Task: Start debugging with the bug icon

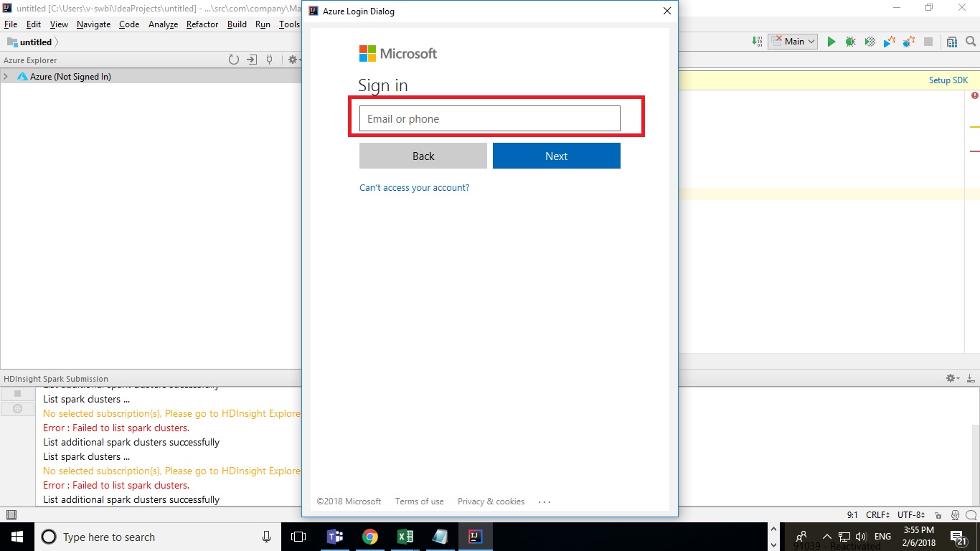Action: (850, 41)
